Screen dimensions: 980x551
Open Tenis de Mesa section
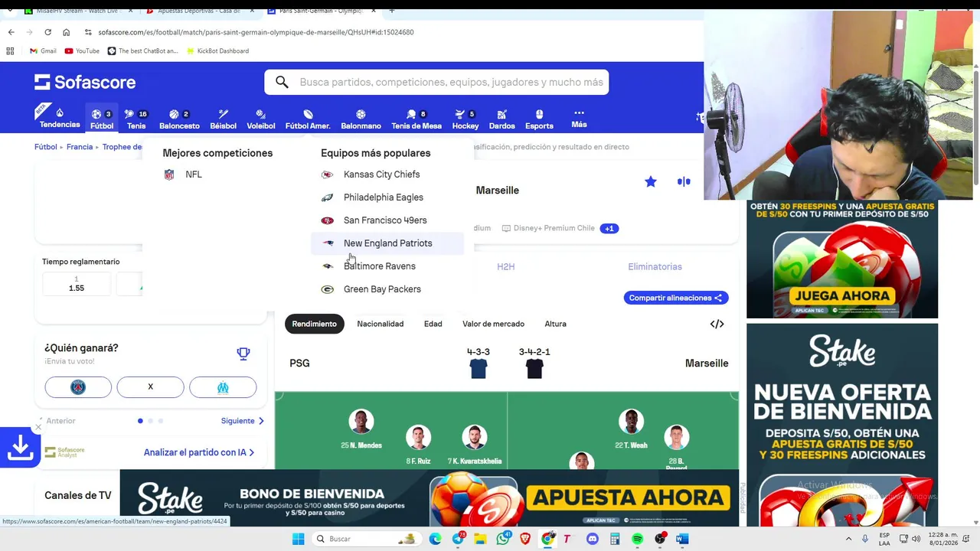(x=416, y=119)
